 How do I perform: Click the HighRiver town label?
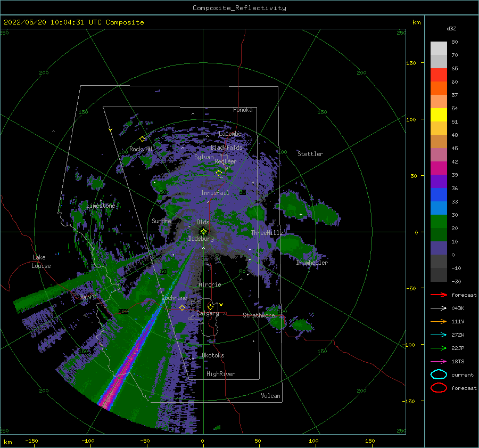coord(221,374)
